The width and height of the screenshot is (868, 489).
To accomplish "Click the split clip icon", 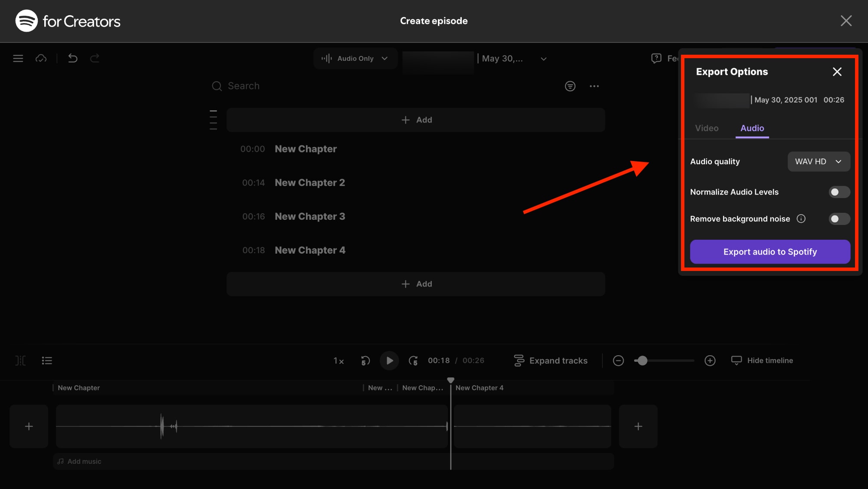I will [20, 360].
